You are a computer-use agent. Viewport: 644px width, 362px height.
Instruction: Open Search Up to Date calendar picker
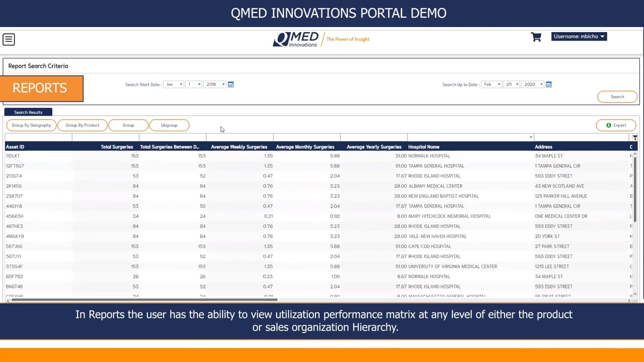(549, 84)
